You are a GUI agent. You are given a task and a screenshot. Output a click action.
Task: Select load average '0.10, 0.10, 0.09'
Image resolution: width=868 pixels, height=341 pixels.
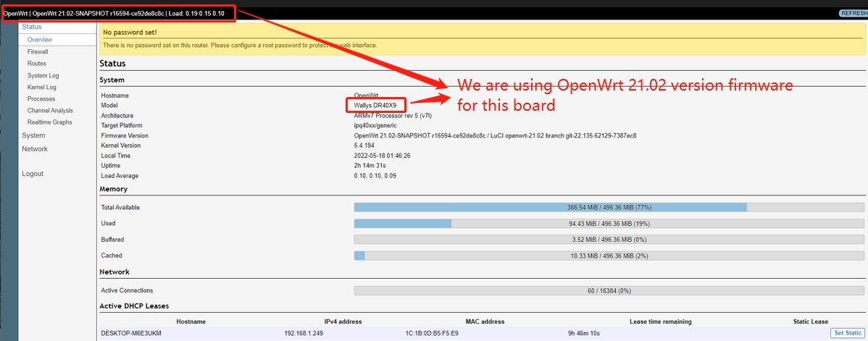375,175
